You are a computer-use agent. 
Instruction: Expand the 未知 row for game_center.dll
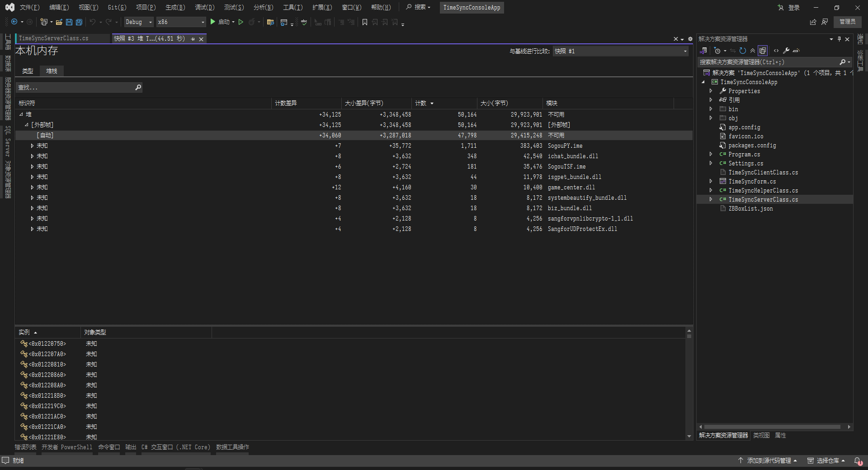point(32,187)
